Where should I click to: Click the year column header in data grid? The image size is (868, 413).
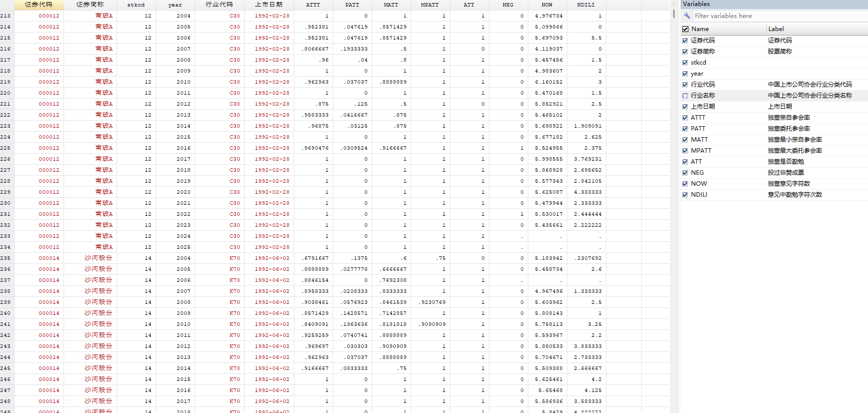click(x=175, y=5)
